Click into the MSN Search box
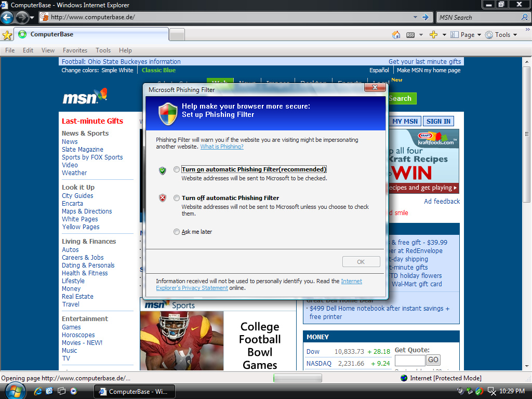The height and width of the screenshot is (399, 532). point(478,17)
